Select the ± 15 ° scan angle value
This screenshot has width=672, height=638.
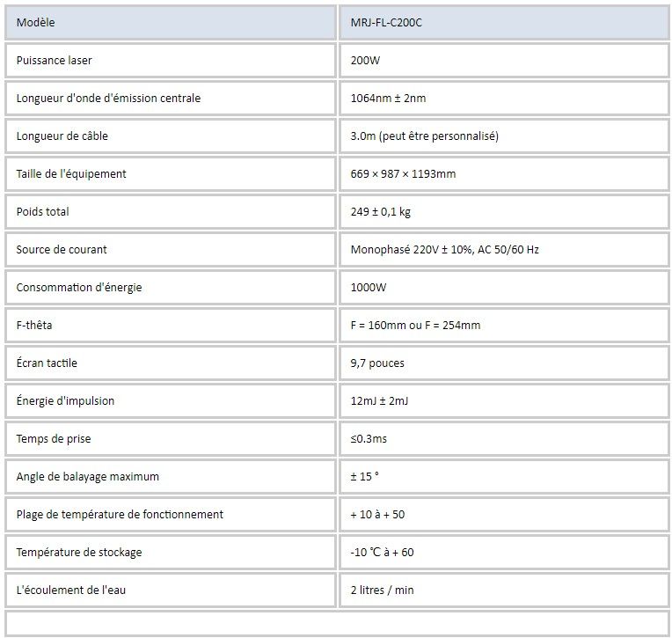tap(364, 476)
